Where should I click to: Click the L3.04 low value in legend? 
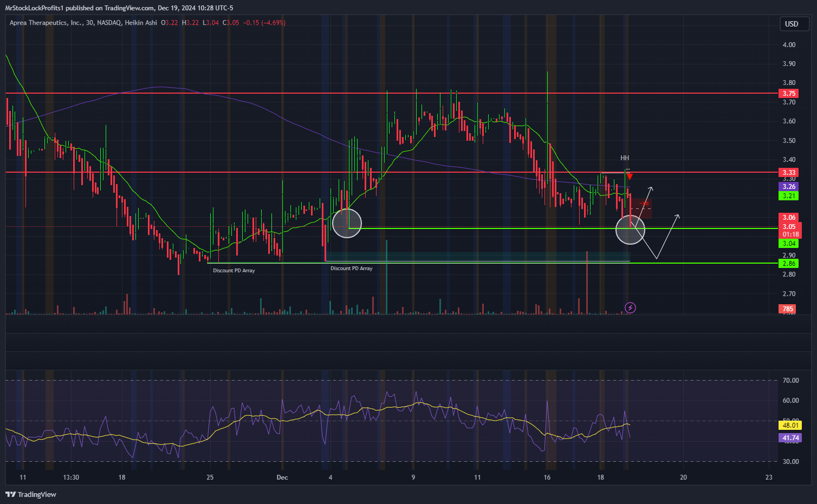point(211,23)
